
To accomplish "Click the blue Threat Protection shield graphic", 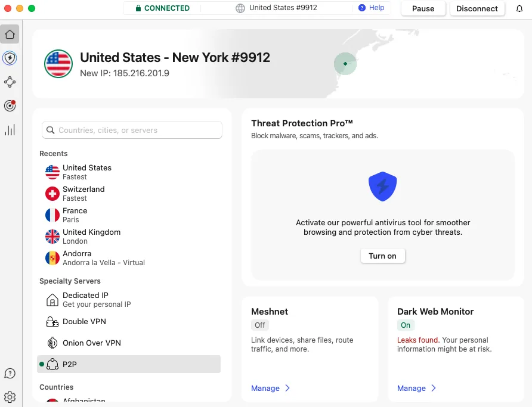I will tap(382, 187).
